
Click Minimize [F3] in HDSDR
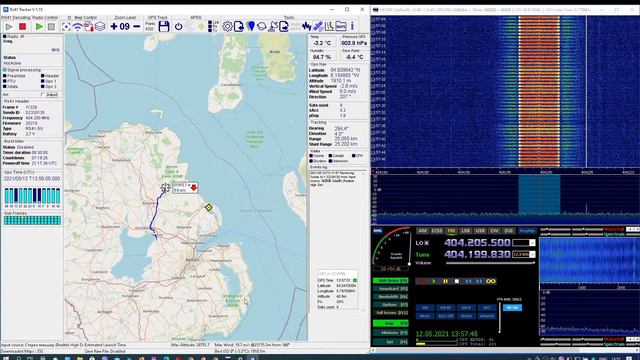click(391, 333)
